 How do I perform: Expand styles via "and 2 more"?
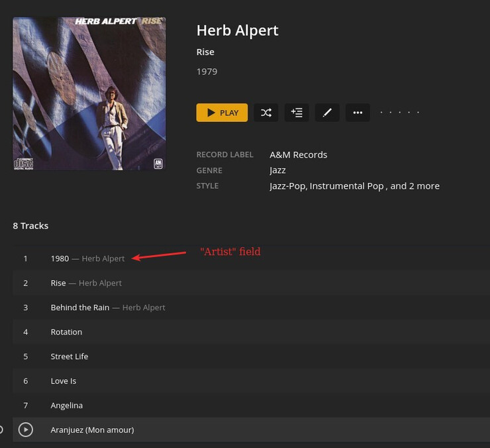[415, 186]
